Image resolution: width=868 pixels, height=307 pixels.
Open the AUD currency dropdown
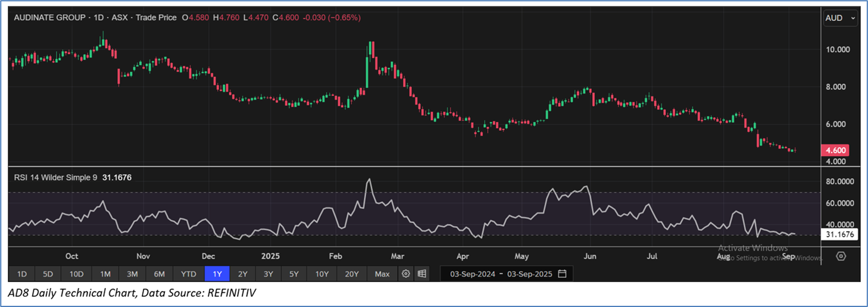[x=840, y=18]
